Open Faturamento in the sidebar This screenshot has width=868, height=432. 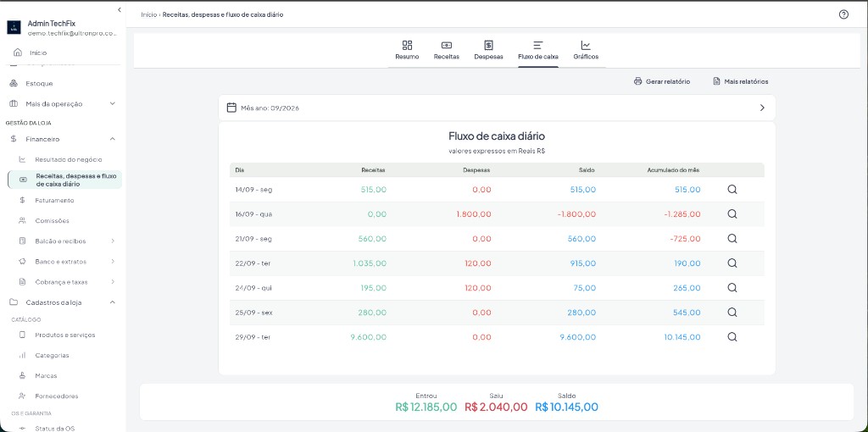point(54,200)
